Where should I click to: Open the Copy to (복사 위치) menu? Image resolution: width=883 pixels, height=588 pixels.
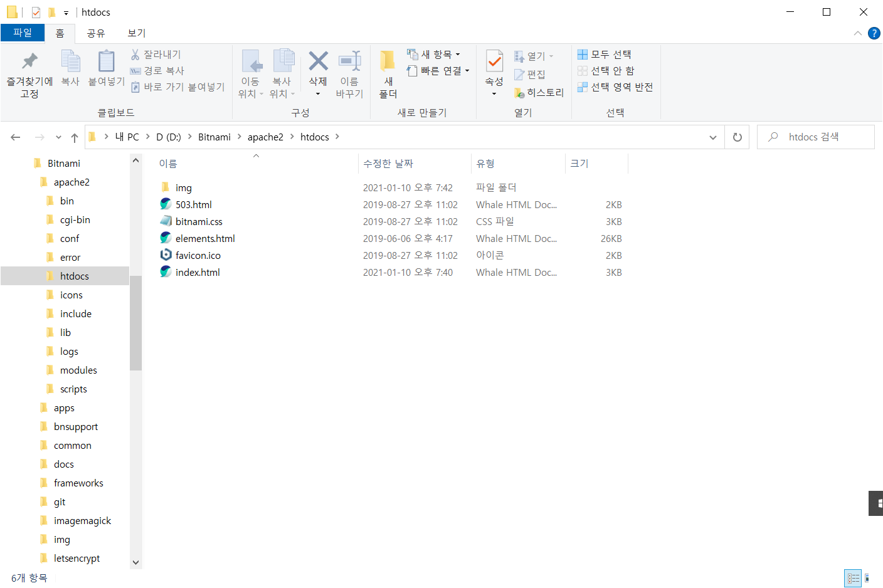pos(282,74)
